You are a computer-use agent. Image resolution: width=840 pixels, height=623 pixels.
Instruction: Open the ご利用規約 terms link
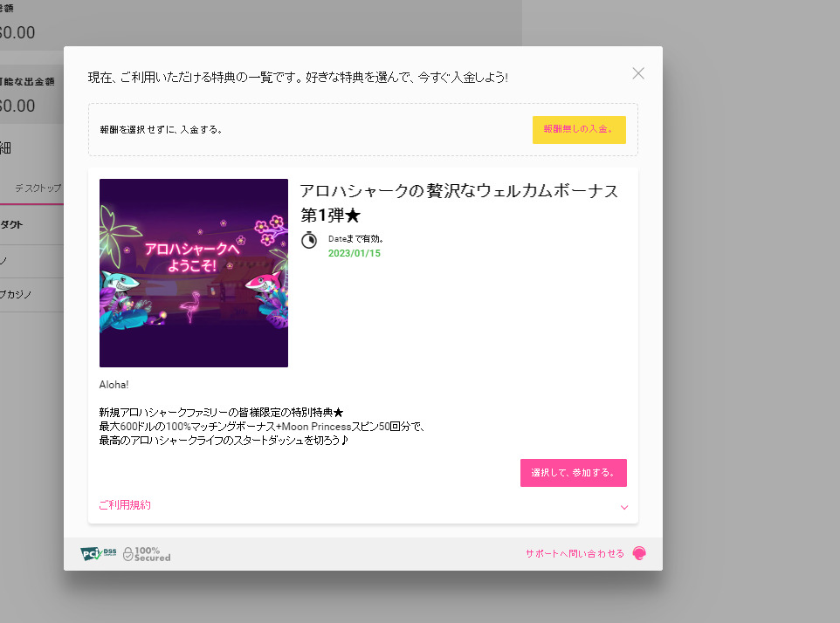click(x=125, y=504)
